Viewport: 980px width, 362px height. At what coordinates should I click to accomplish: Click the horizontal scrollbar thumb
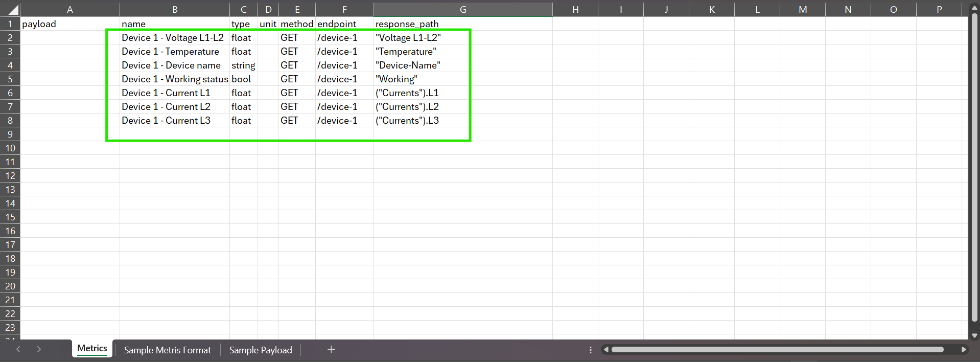(x=777, y=350)
